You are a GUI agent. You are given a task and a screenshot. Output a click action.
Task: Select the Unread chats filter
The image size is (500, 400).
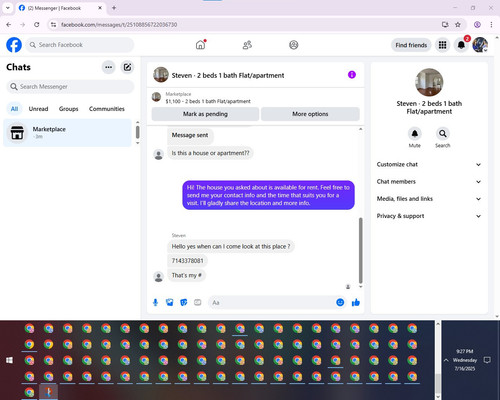[38, 109]
